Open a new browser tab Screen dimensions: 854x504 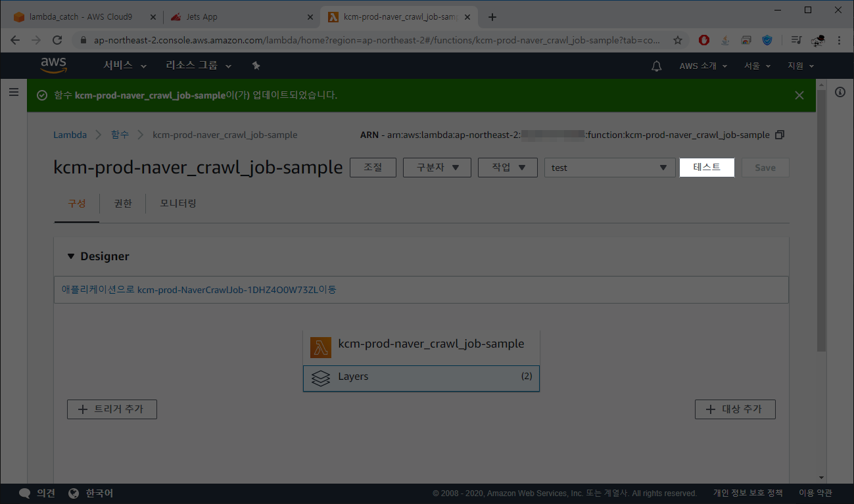[x=492, y=17]
